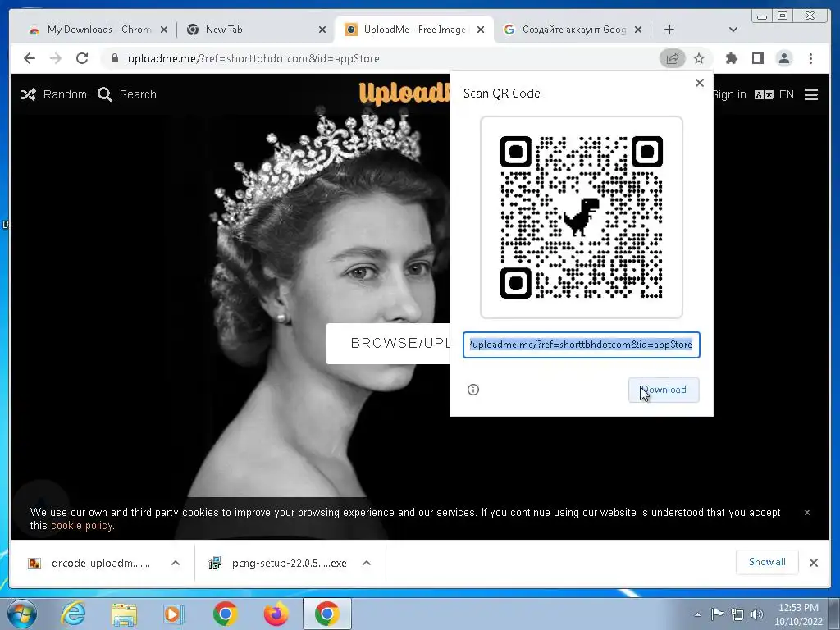
Task: Open the Chrome profile avatar
Action: 784,58
